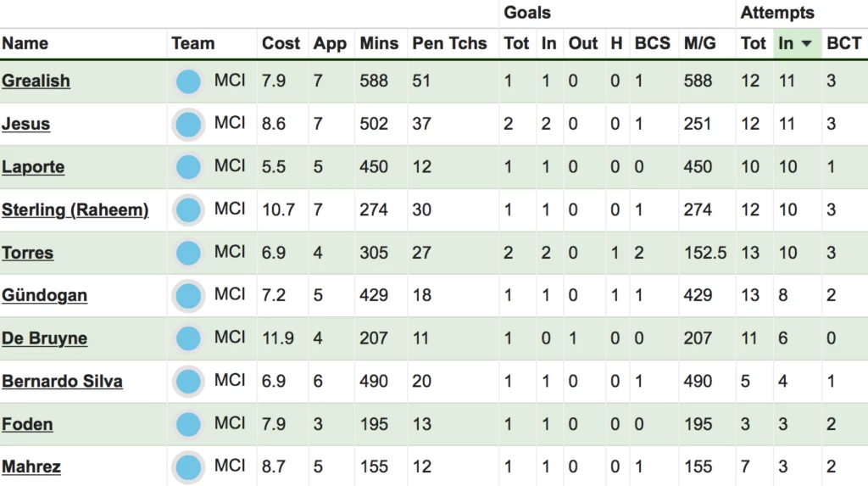This screenshot has height=486, width=868.
Task: Sort the table by Cost column
Action: pyautogui.click(x=281, y=43)
